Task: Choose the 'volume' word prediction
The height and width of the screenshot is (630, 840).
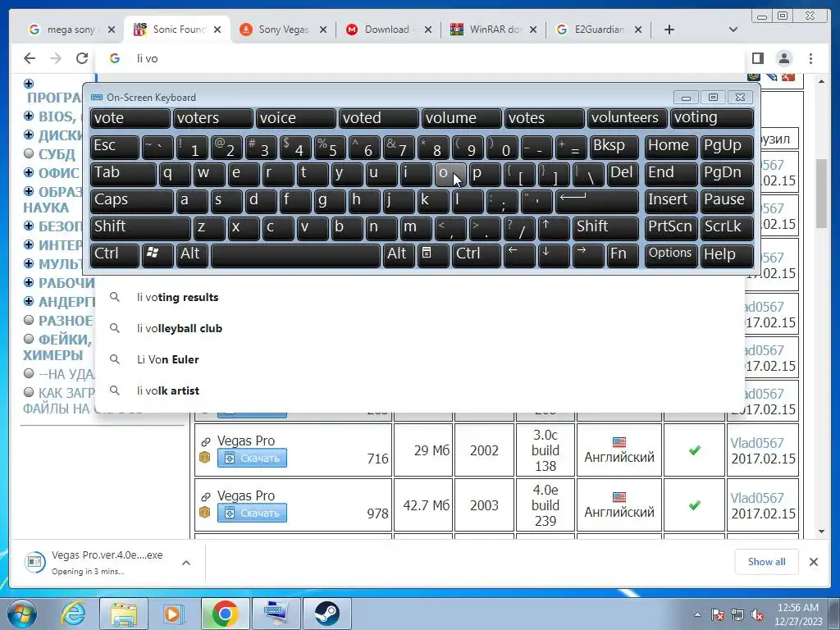Action: point(461,118)
